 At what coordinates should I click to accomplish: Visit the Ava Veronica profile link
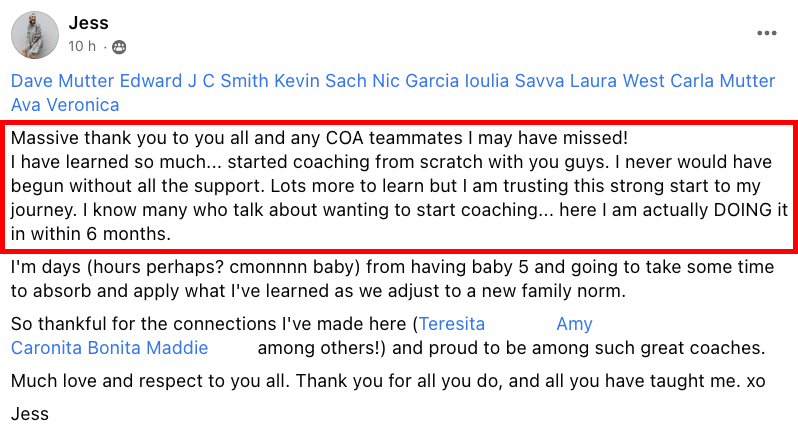pyautogui.click(x=65, y=105)
